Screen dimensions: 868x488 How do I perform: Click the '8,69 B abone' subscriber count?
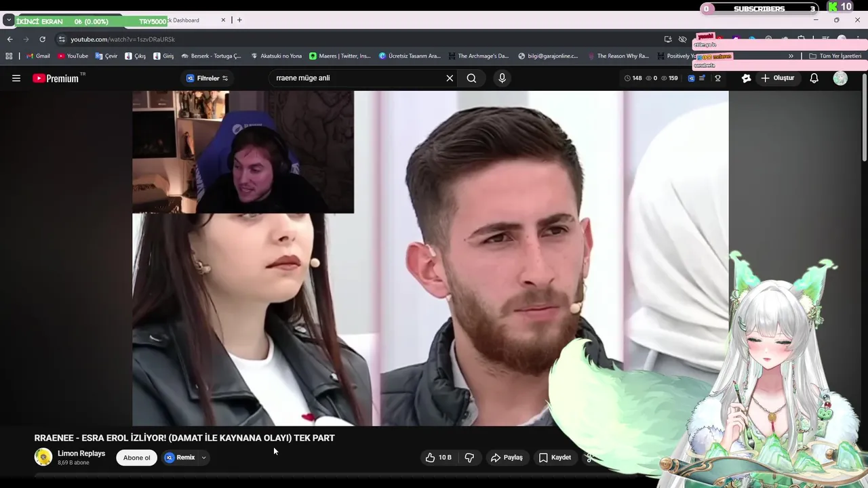(73, 463)
